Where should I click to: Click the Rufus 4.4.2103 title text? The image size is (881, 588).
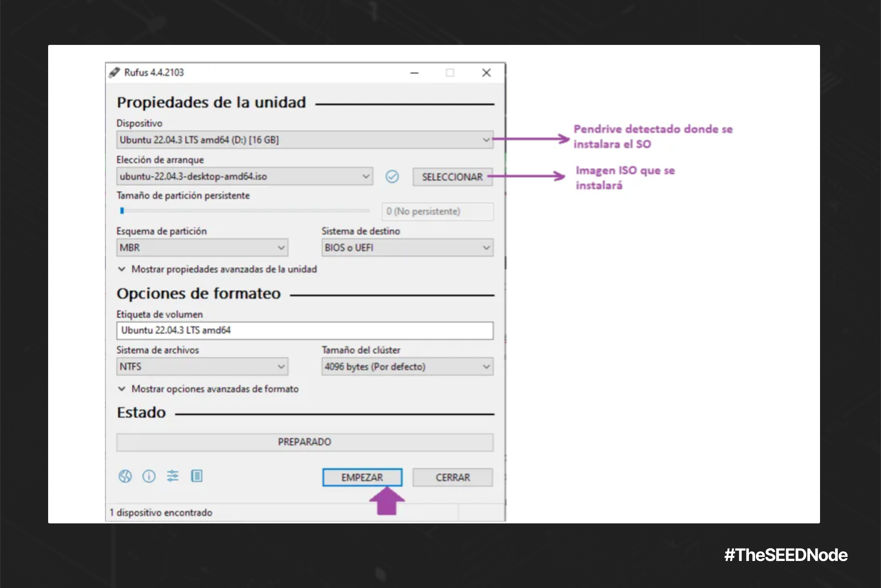(x=154, y=72)
